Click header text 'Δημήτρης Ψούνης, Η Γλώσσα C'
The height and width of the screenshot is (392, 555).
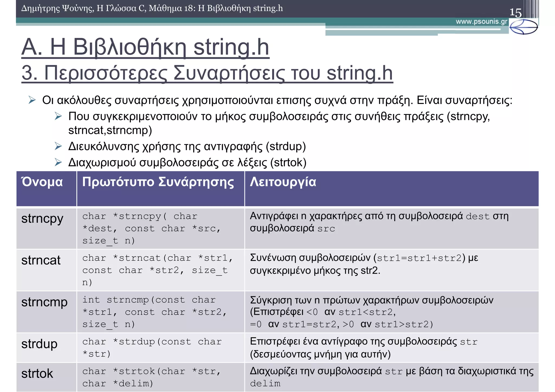pos(84,8)
